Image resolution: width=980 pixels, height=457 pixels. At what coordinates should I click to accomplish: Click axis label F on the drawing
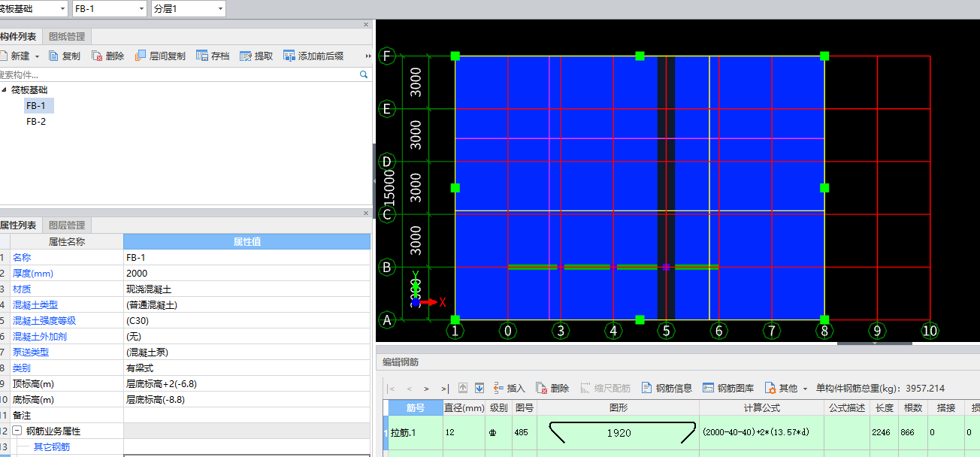click(388, 56)
